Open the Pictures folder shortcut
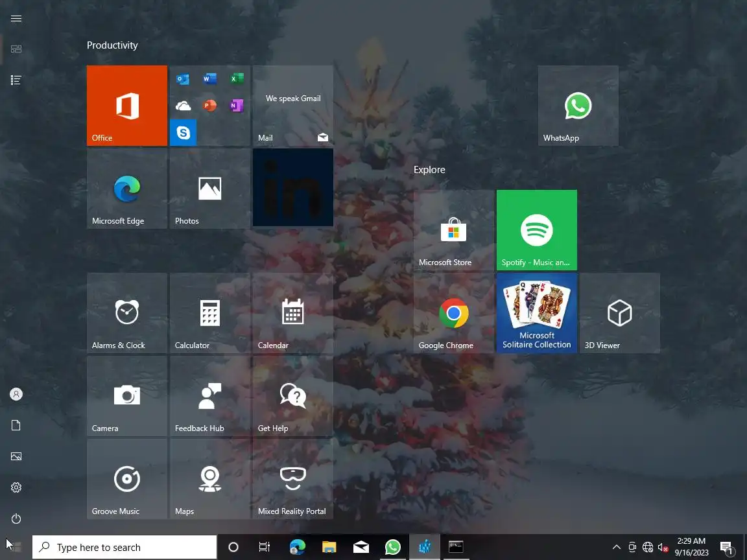Image resolution: width=747 pixels, height=560 pixels. (x=16, y=456)
